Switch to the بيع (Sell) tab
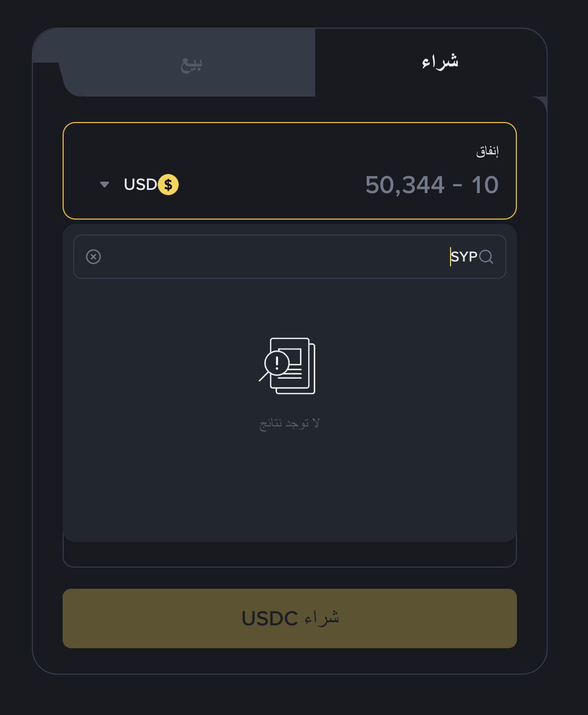 click(x=191, y=64)
